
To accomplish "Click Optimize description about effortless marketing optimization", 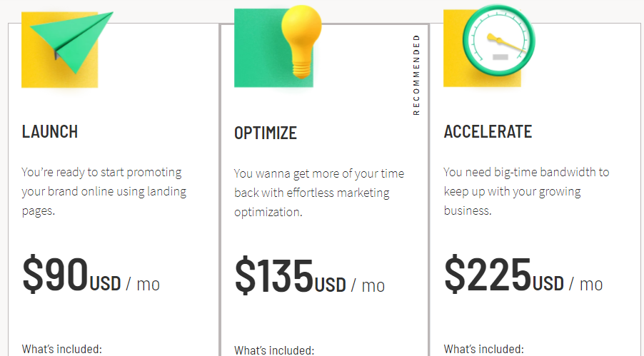I will (x=319, y=193).
